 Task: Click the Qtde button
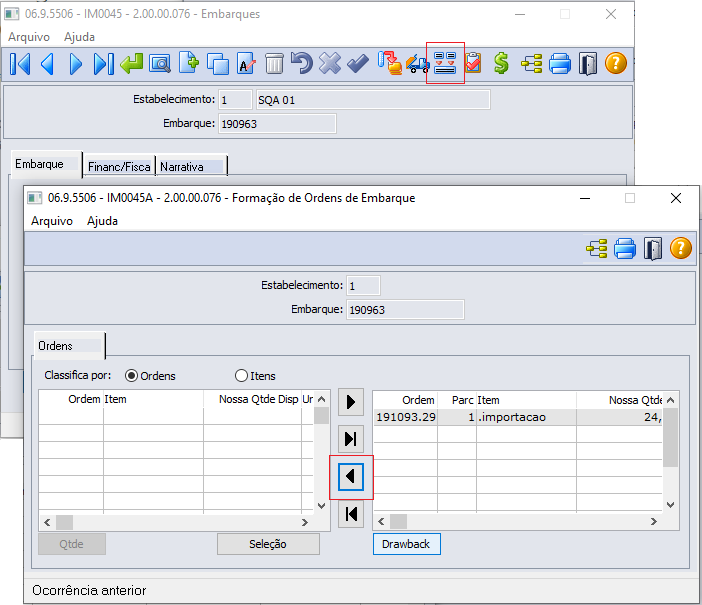point(72,544)
